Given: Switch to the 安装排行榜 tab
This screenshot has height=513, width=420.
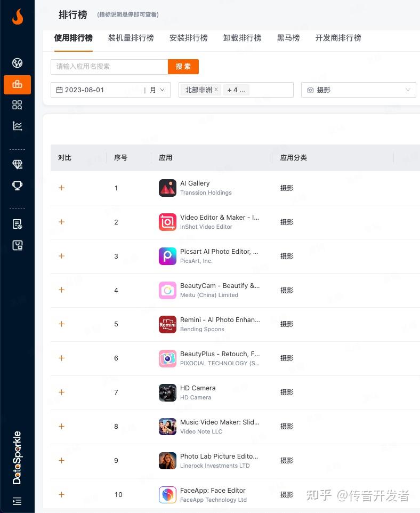Looking at the screenshot, I should [x=188, y=38].
